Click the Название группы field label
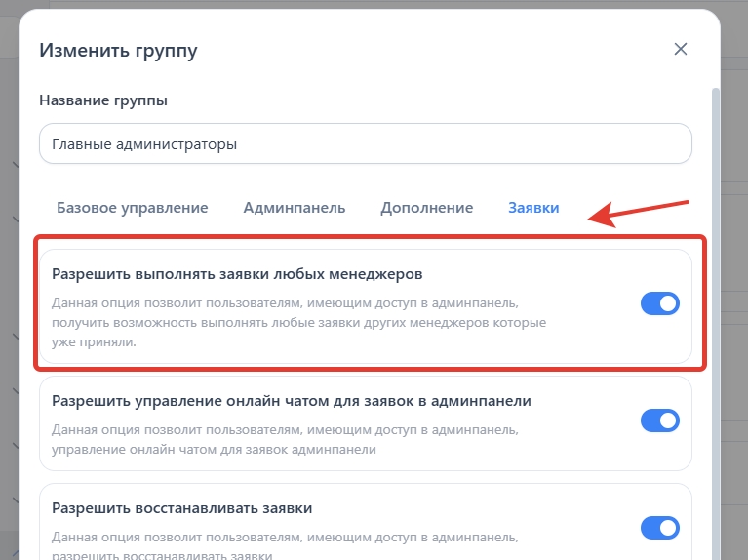 [x=103, y=100]
